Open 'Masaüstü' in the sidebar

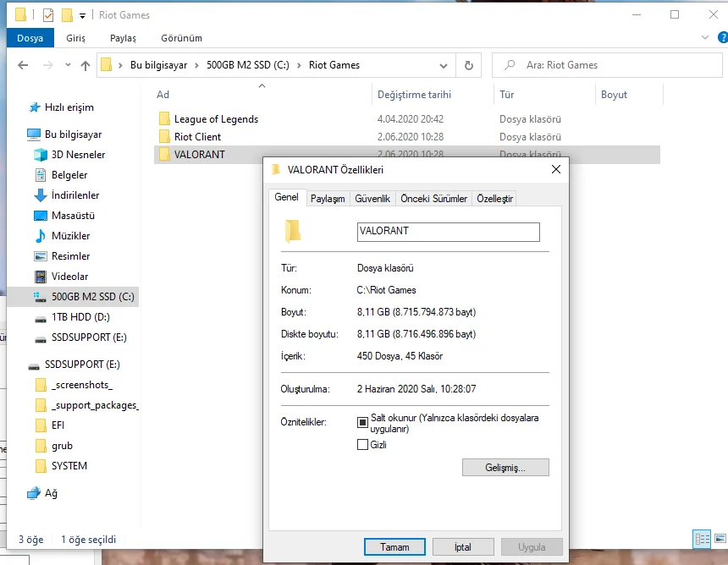coord(73,216)
